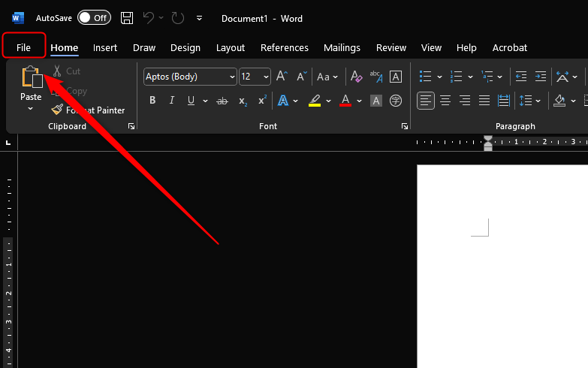Switch to the Layout tab

[x=231, y=47]
